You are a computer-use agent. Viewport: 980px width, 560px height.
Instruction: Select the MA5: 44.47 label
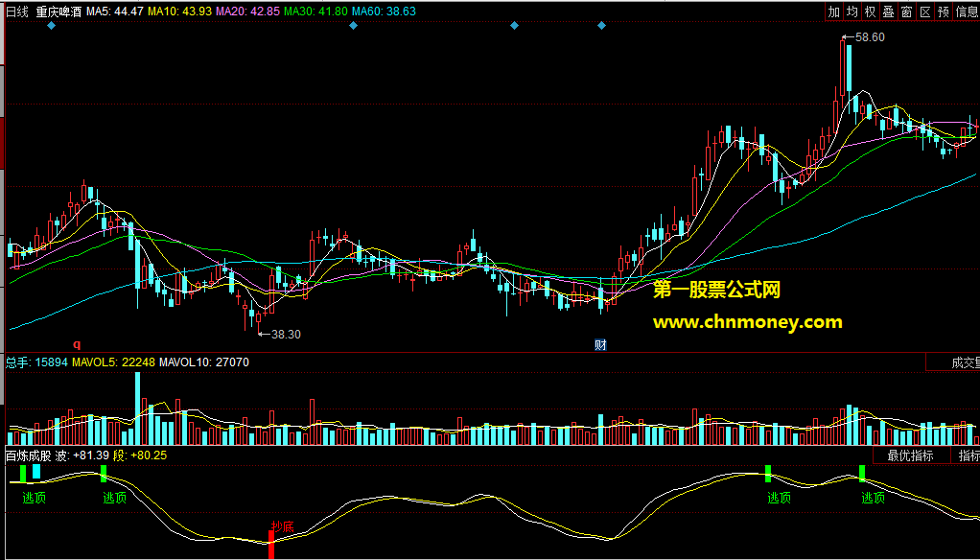tap(115, 12)
